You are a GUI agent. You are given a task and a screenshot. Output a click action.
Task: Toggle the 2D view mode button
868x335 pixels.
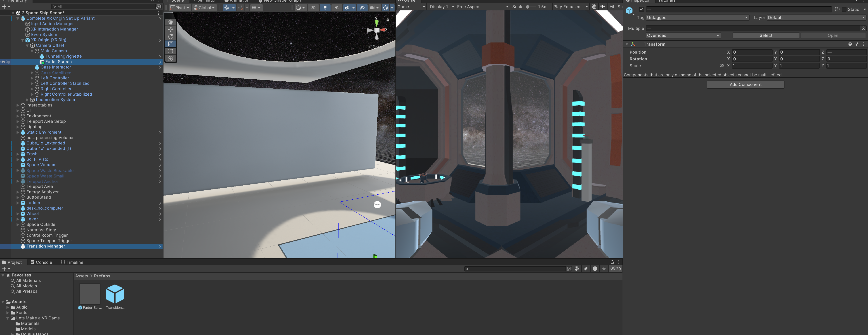313,7
